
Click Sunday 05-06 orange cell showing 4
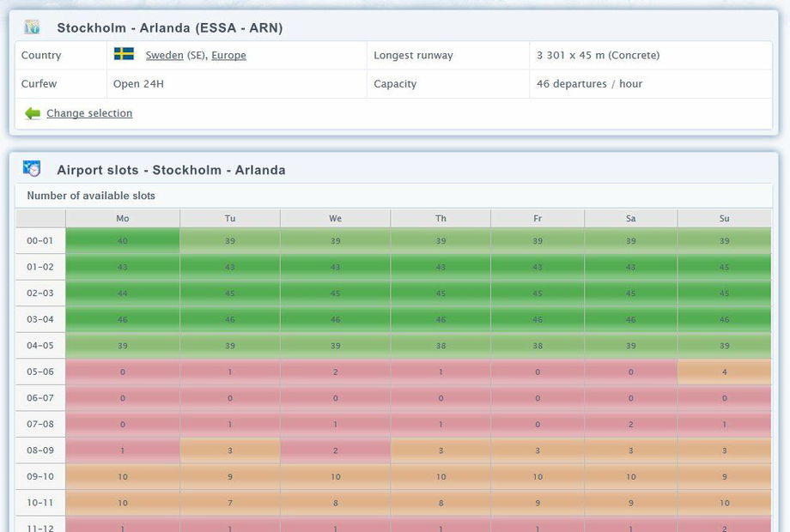724,372
